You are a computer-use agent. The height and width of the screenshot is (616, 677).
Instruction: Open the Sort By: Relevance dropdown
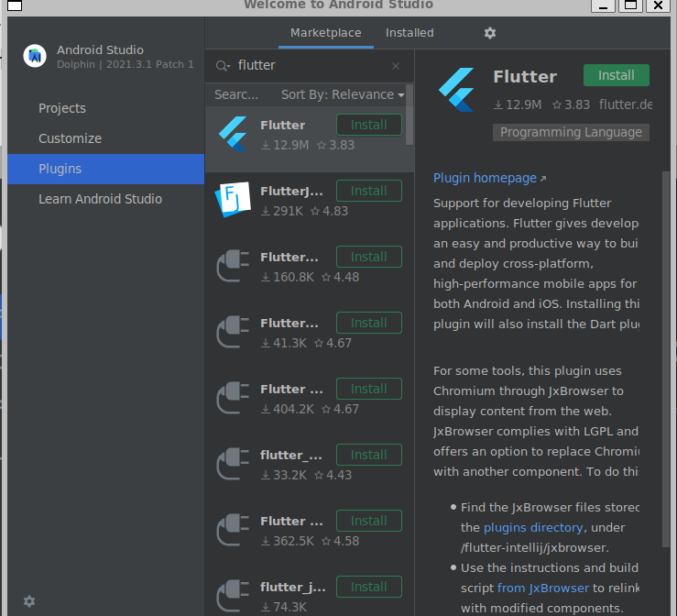click(343, 94)
